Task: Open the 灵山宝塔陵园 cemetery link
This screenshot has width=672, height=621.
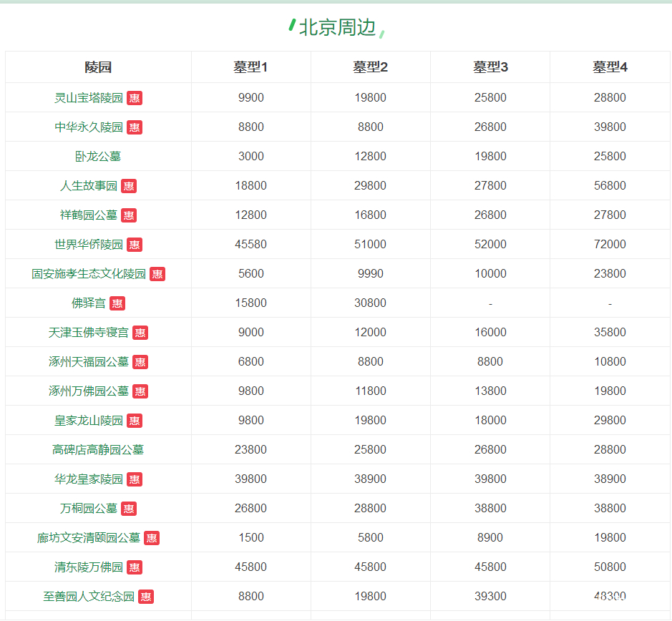Action: 89,98
